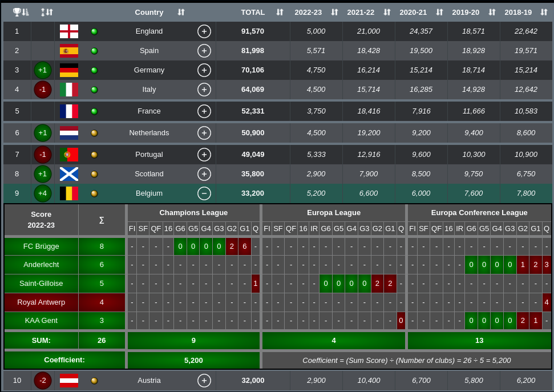Click the SUM total value 26
This screenshot has width=554, height=392.
102,341
